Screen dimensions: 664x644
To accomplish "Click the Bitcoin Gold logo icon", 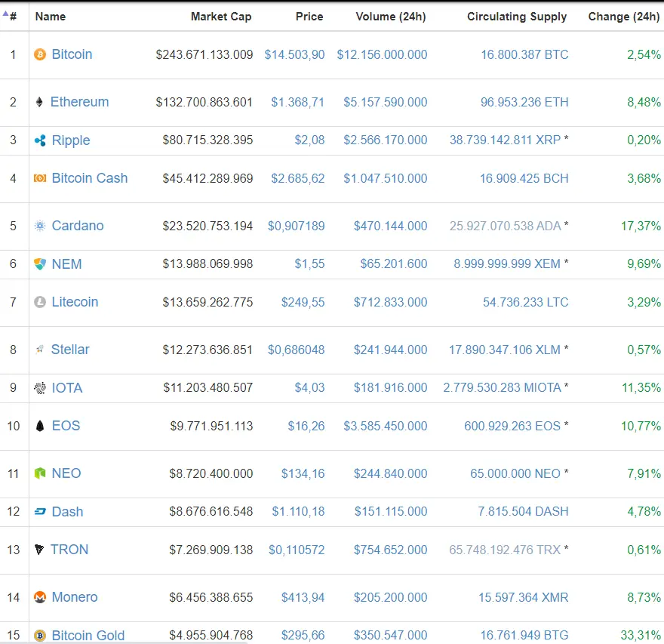I will click(40, 636).
